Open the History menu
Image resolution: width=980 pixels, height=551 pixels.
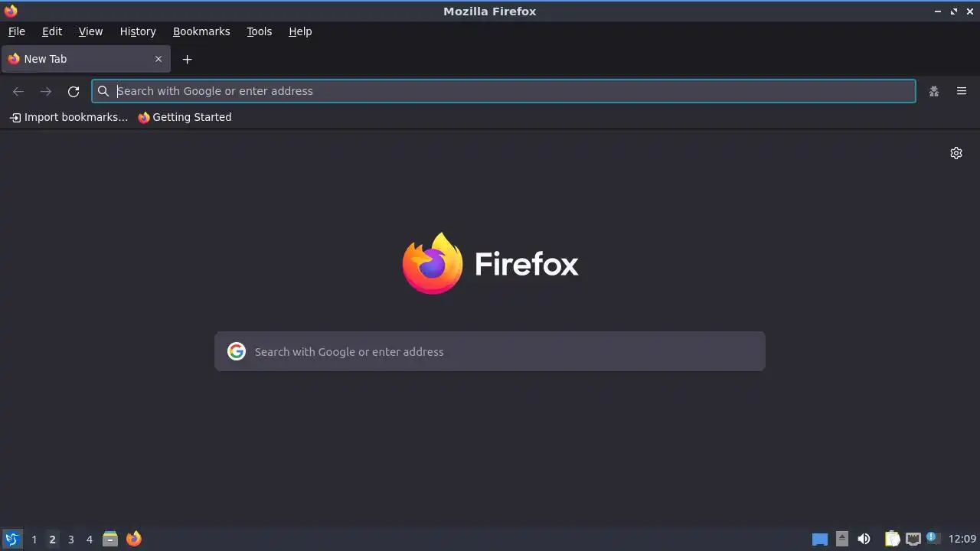coord(138,31)
